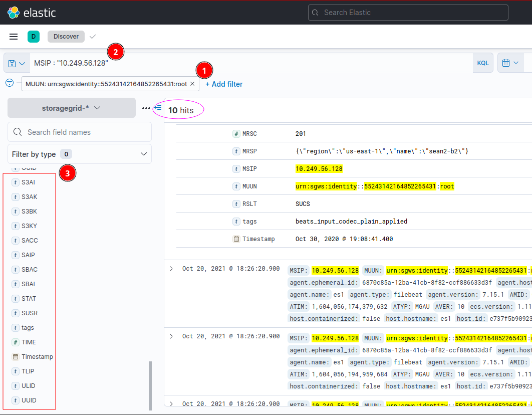
Task: Focus the Search Elastic input
Action: (x=408, y=13)
